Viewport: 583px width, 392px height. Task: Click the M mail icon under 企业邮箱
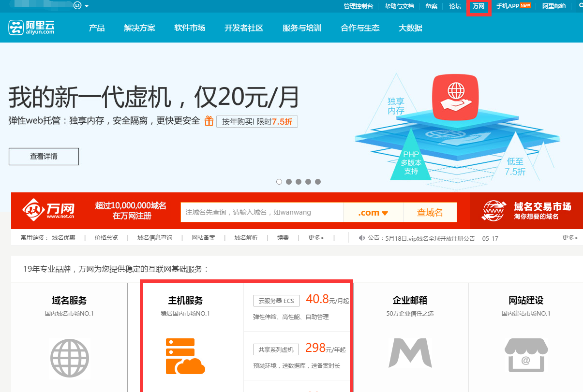[410, 353]
